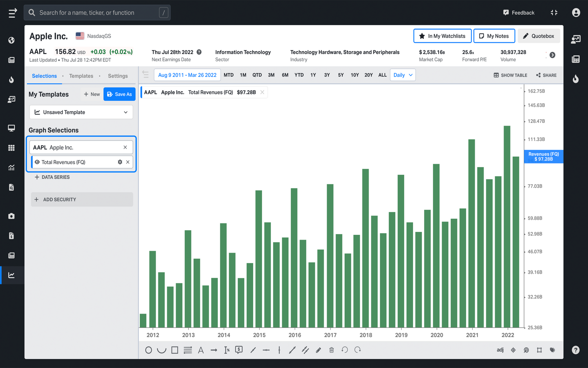Image resolution: width=588 pixels, height=368 pixels.
Task: Select the trend line tool
Action: coord(292,350)
